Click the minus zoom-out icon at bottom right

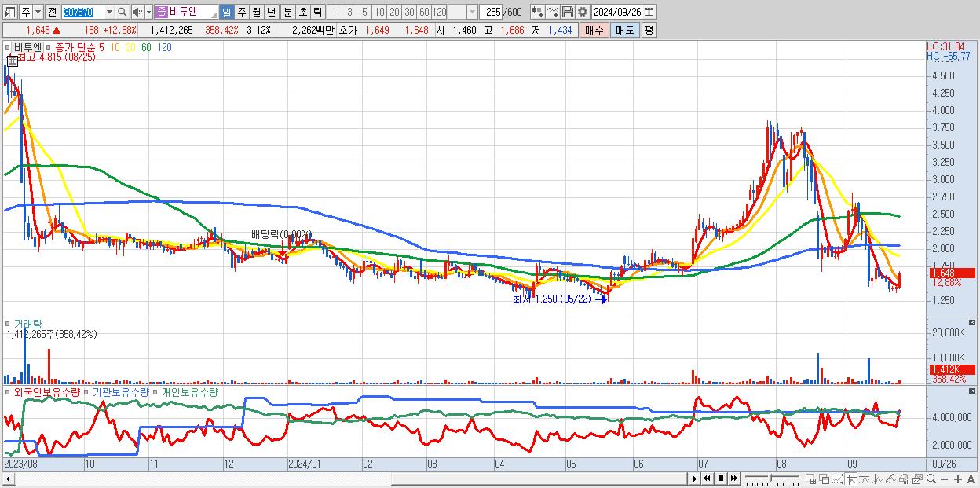click(x=945, y=479)
